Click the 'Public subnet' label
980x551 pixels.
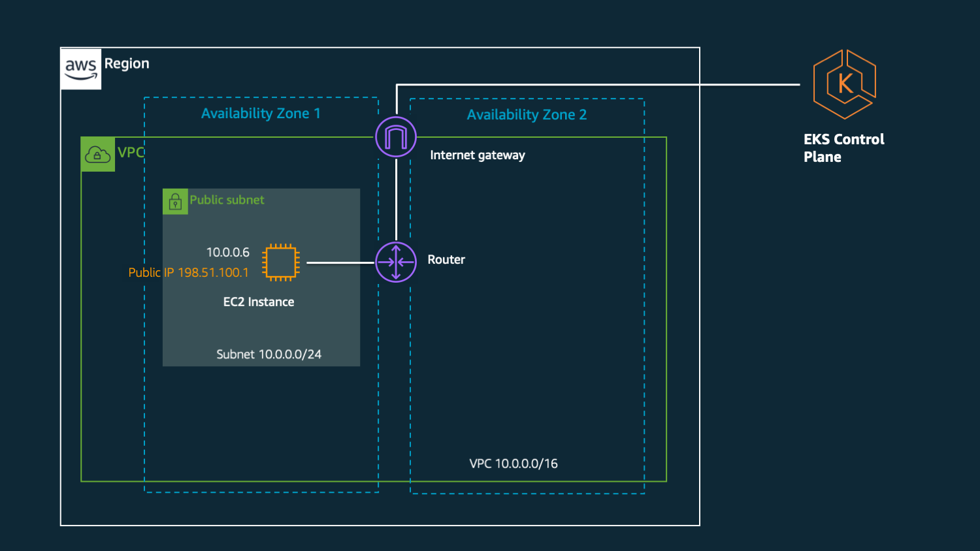[x=227, y=200]
